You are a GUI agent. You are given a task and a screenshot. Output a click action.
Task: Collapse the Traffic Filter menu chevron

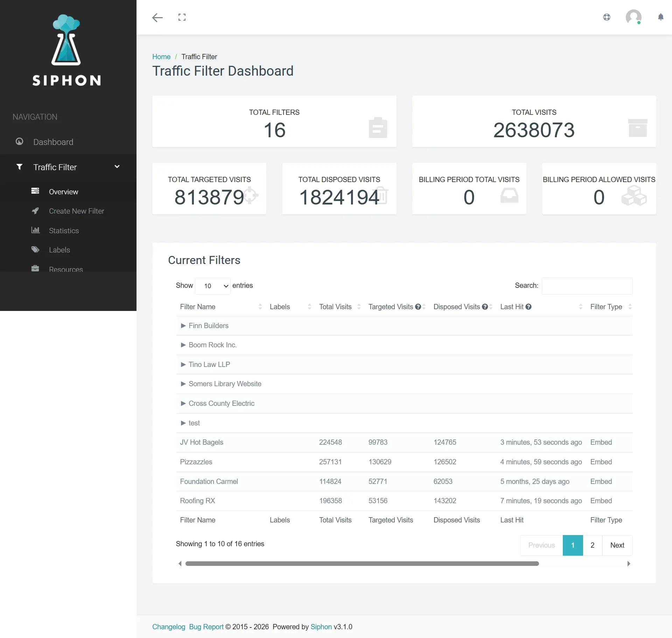(117, 167)
